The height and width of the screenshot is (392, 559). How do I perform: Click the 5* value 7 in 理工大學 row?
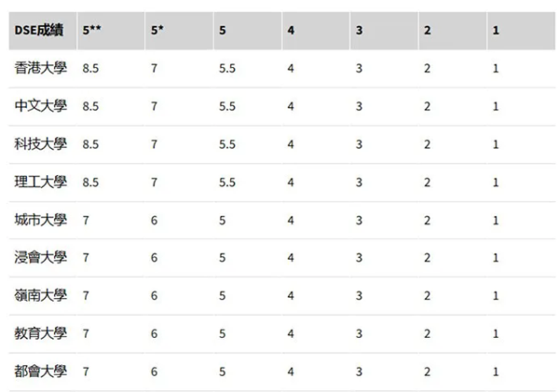[154, 182]
